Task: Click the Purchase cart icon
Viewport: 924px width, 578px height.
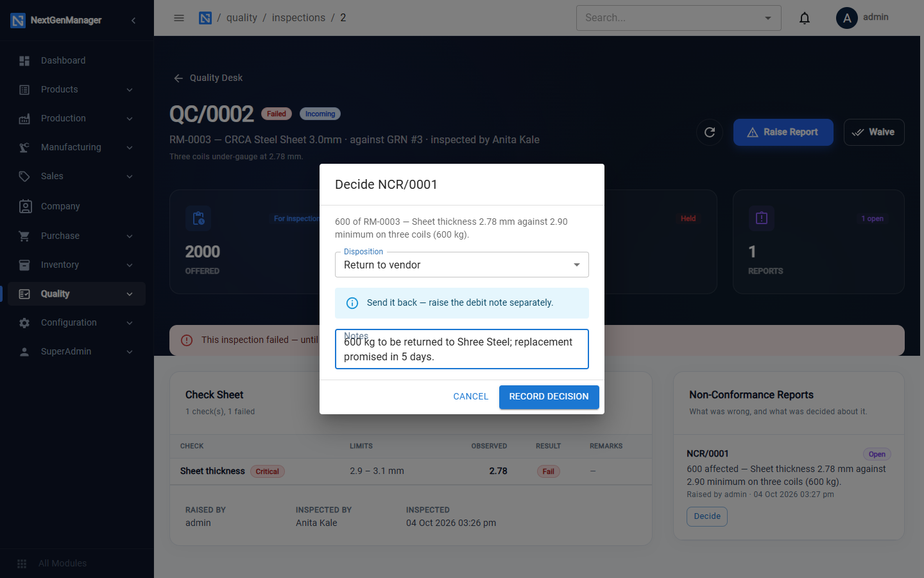Action: tap(24, 236)
